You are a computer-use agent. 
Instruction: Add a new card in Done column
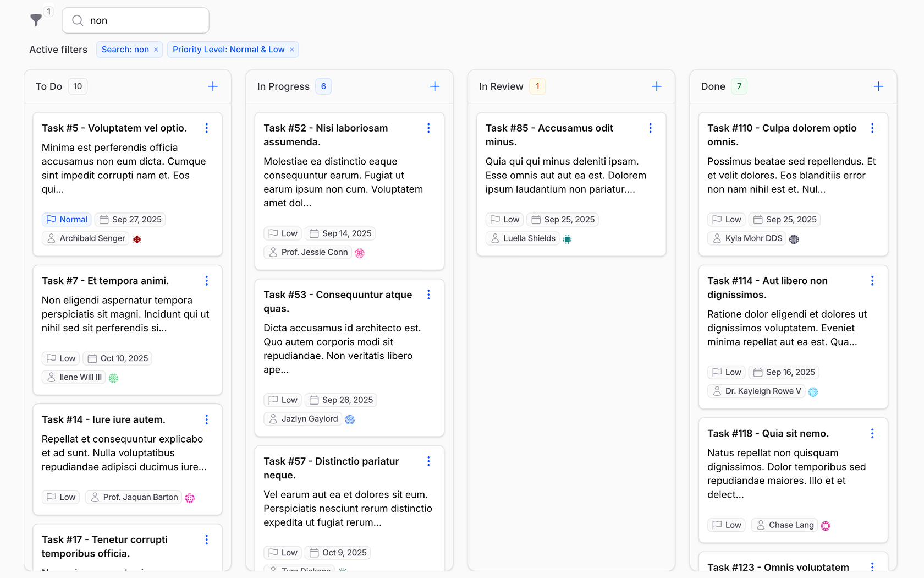878,86
